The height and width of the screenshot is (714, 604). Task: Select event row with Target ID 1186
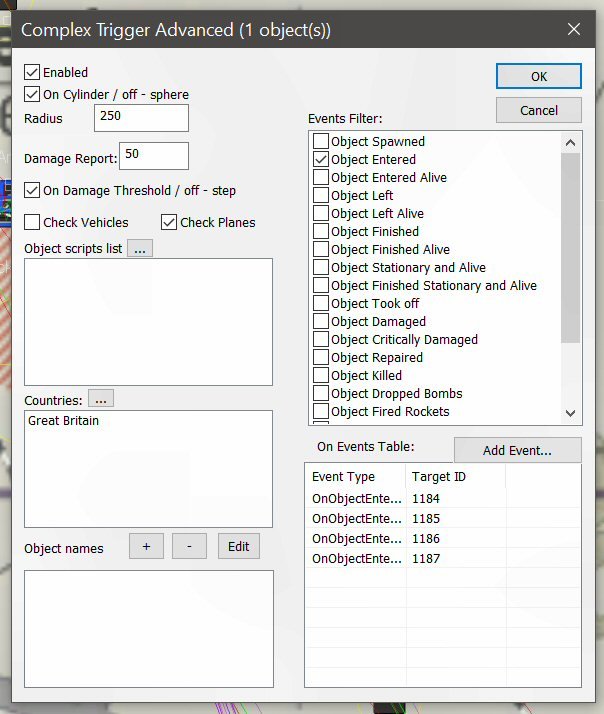tap(443, 539)
